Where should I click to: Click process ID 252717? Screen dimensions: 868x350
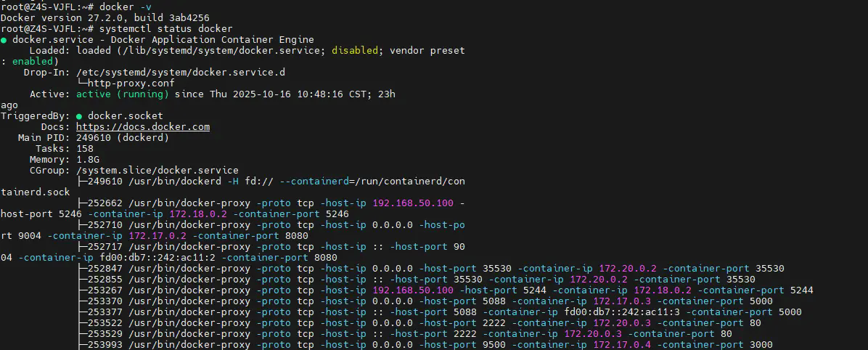(x=105, y=246)
